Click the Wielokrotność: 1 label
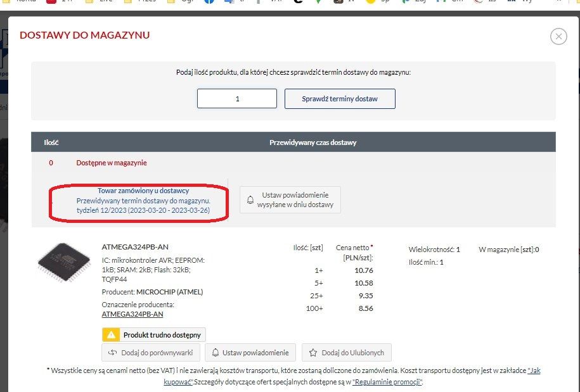Image resolution: width=580 pixels, height=392 pixels. (x=434, y=250)
